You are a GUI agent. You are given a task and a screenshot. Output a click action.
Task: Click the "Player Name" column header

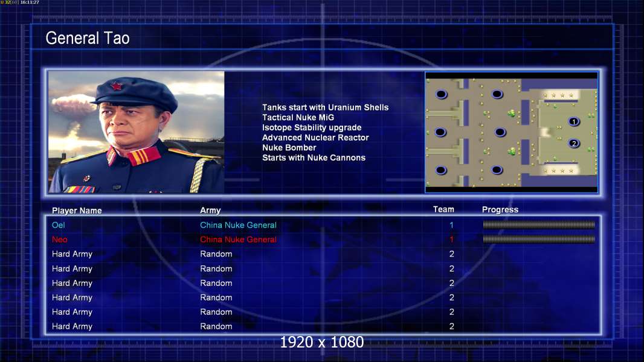click(x=77, y=211)
